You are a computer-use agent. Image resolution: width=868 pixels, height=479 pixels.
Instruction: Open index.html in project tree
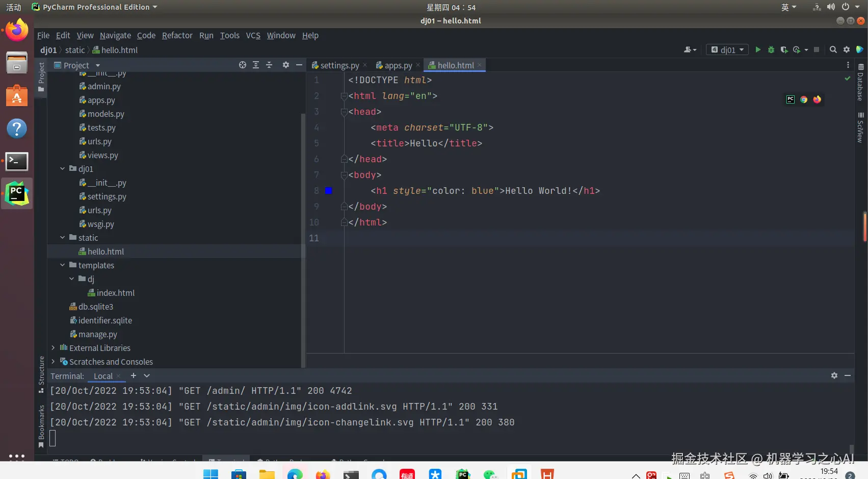(x=115, y=293)
